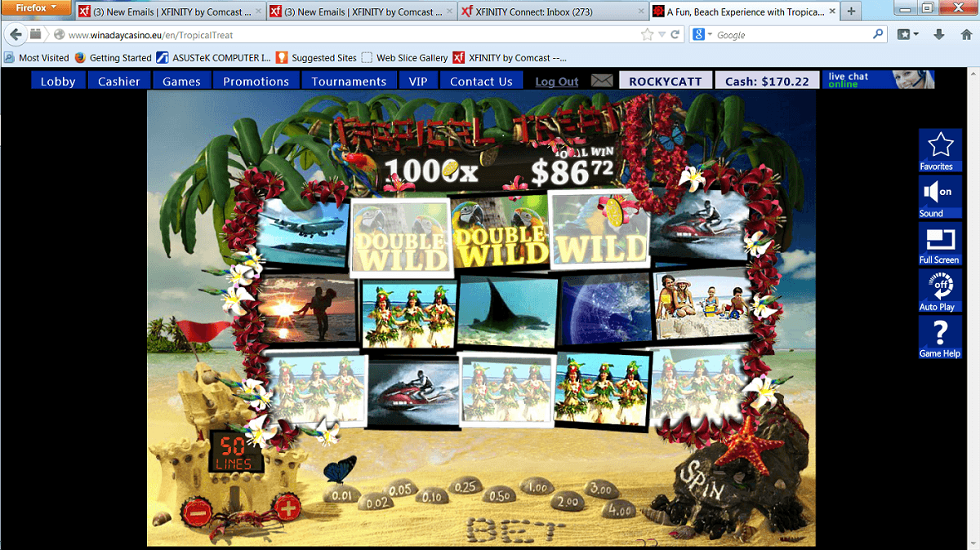Image resolution: width=980 pixels, height=550 pixels.
Task: Select the 1.00 bet stone
Action: pyautogui.click(x=537, y=486)
